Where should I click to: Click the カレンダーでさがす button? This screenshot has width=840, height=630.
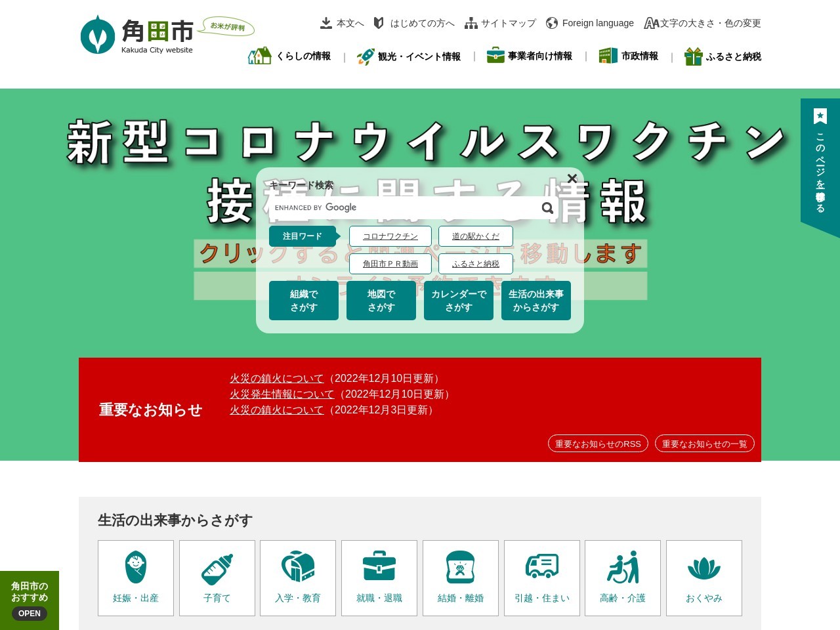[459, 301]
